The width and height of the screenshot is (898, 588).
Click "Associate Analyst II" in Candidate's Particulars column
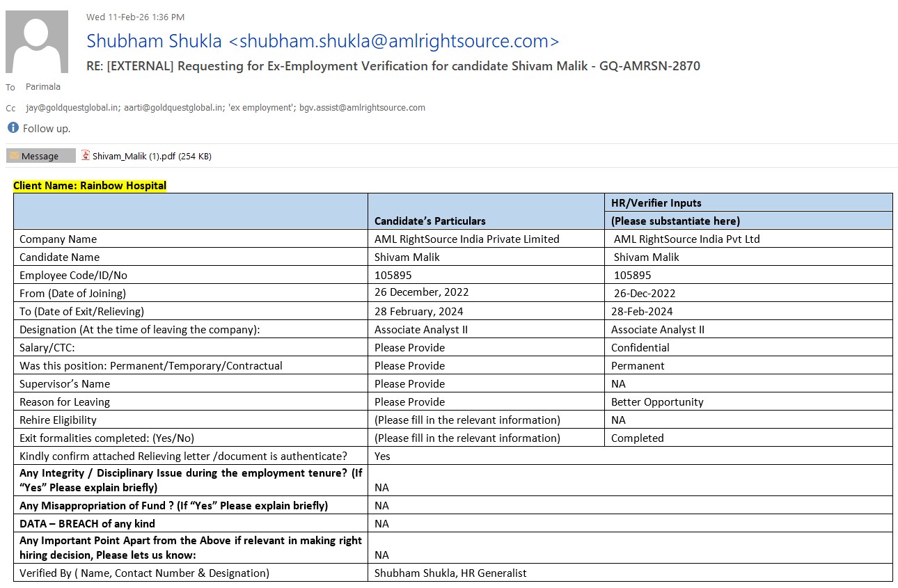pyautogui.click(x=421, y=329)
